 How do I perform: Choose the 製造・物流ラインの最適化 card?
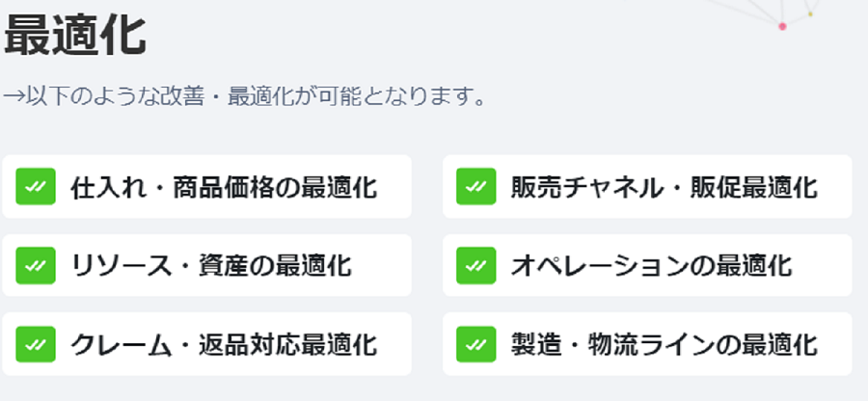pyautogui.click(x=647, y=344)
